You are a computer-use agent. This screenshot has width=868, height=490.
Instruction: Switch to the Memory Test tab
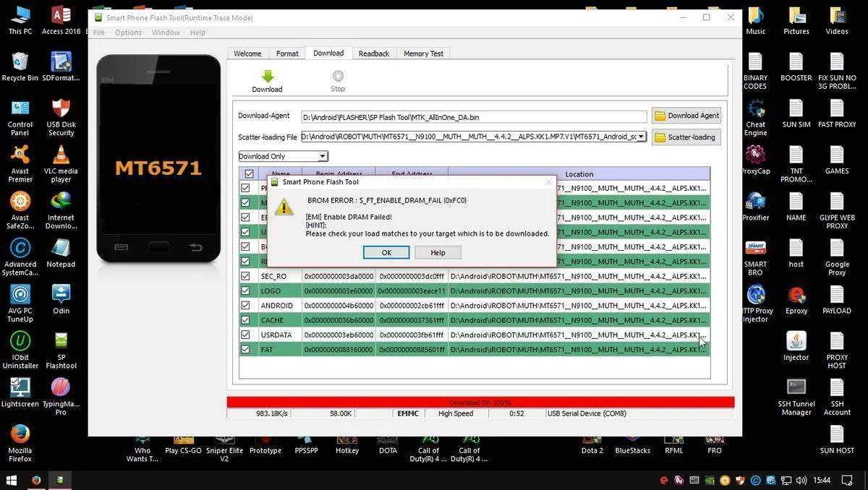tap(423, 53)
